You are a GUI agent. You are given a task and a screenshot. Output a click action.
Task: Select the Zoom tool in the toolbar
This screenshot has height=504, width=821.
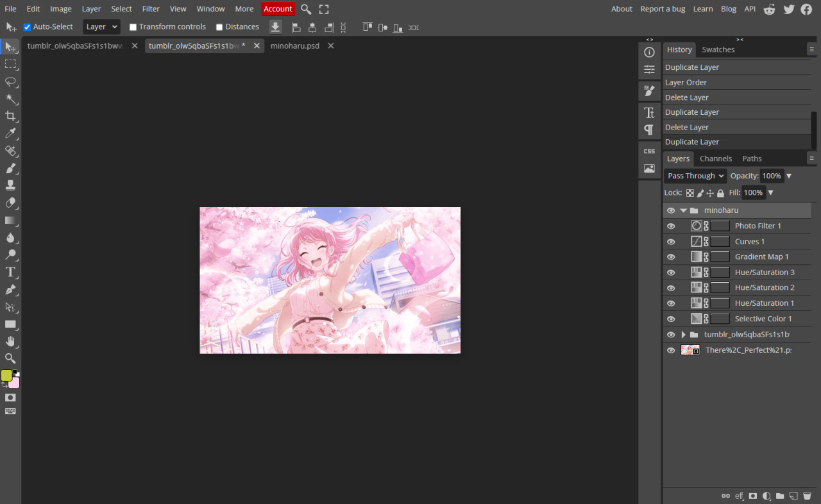pyautogui.click(x=11, y=358)
